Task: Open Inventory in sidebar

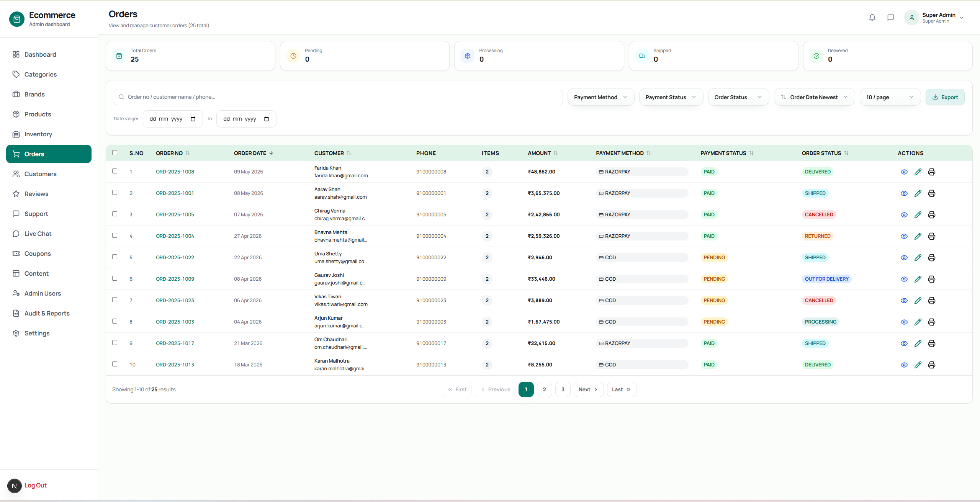Action: pyautogui.click(x=49, y=134)
